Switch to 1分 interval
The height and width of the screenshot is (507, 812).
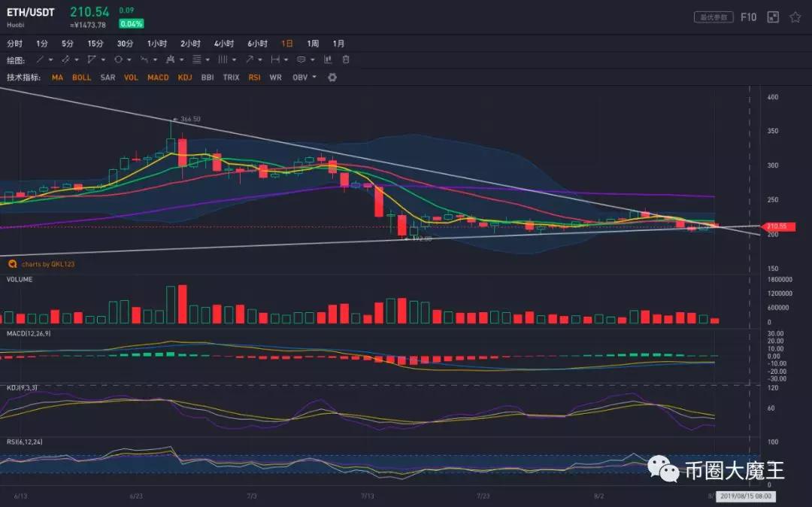point(41,44)
